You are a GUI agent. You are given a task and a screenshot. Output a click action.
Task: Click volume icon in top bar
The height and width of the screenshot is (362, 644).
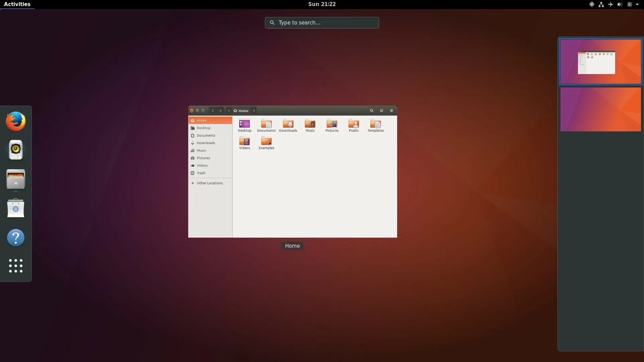pos(620,4)
